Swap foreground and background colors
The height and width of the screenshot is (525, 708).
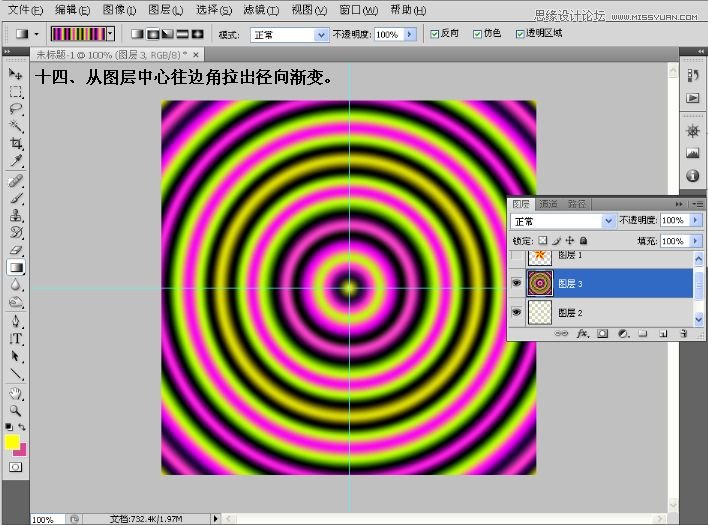coord(22,427)
